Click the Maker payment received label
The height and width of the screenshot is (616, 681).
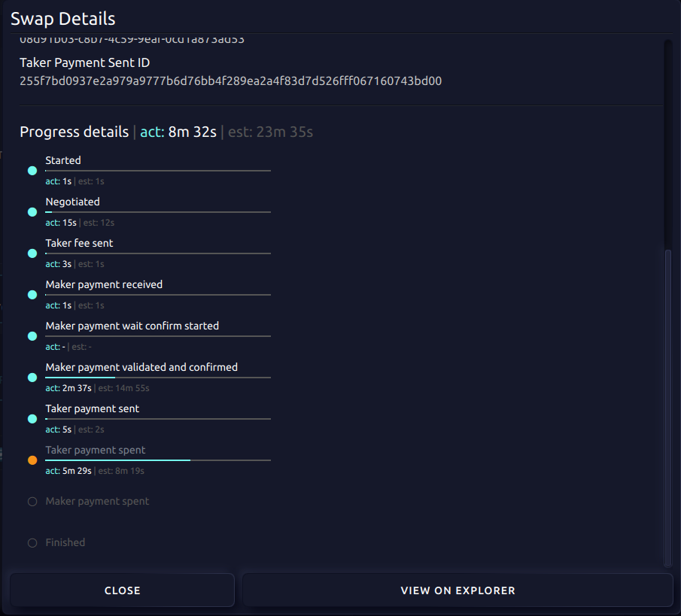click(104, 285)
